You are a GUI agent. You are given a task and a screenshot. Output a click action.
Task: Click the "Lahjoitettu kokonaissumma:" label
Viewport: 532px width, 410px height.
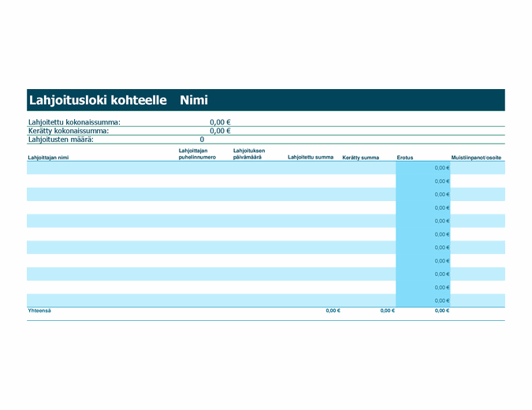pyautogui.click(x=74, y=122)
